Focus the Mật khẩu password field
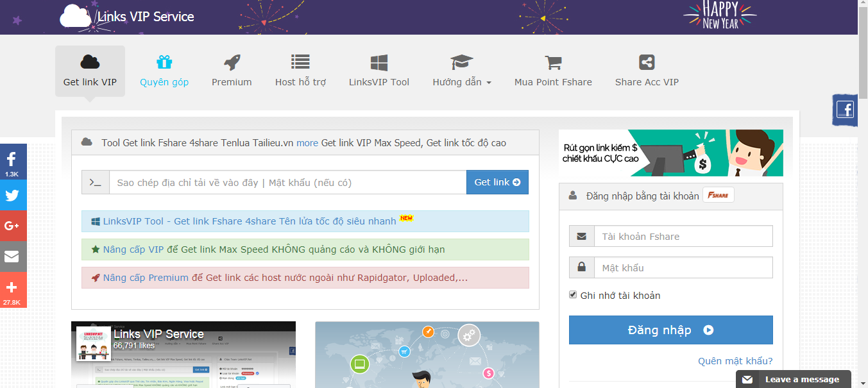Viewport: 868px width, 388px height. 683,267
